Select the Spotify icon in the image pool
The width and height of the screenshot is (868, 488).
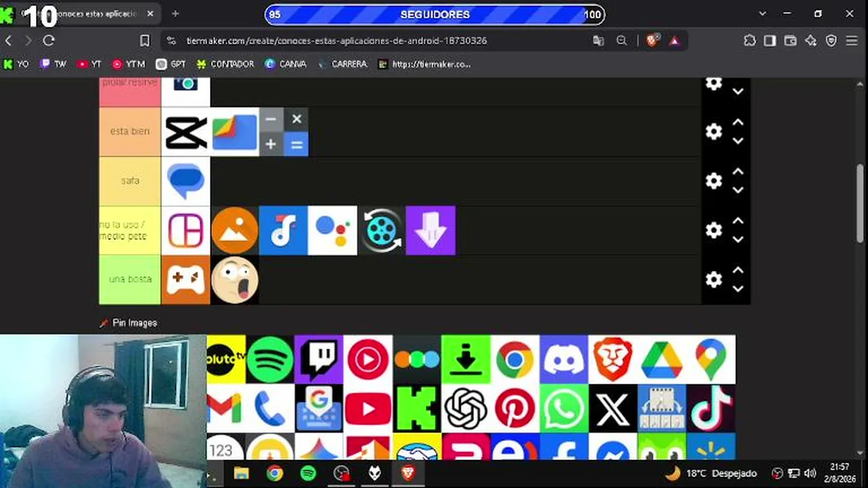coord(270,359)
